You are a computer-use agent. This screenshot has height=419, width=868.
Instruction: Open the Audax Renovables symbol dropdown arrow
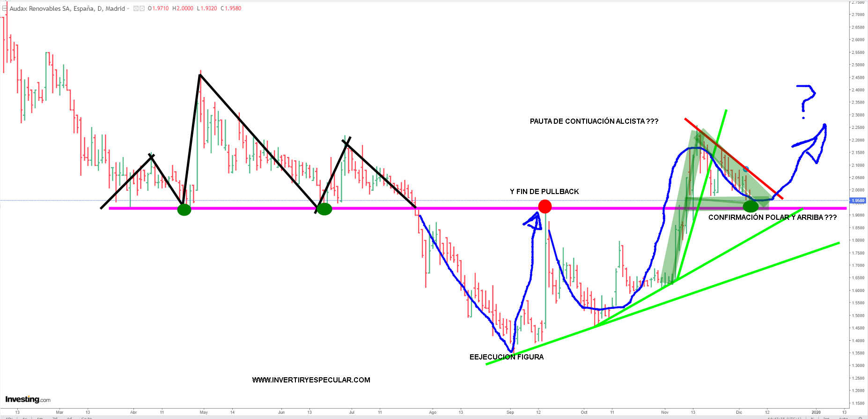pos(128,8)
